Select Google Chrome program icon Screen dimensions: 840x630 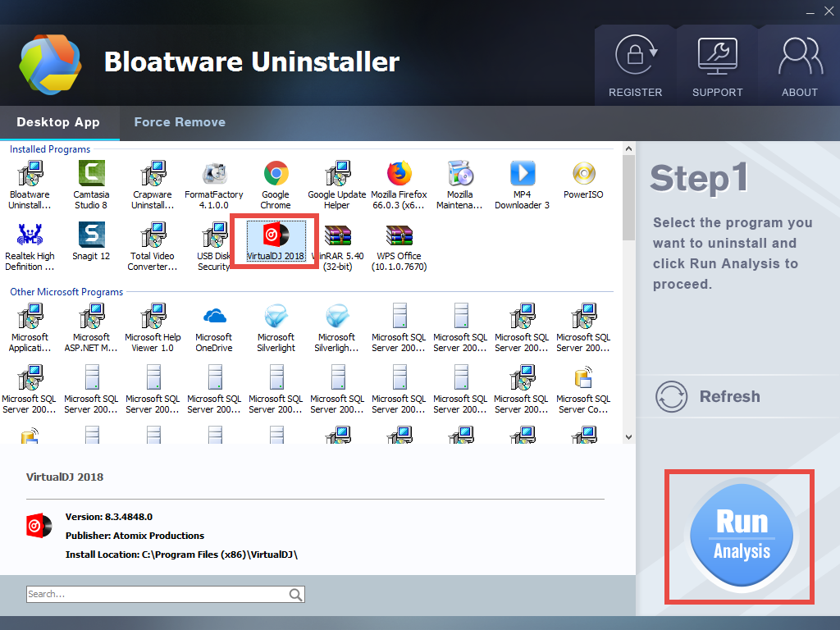pos(276,174)
